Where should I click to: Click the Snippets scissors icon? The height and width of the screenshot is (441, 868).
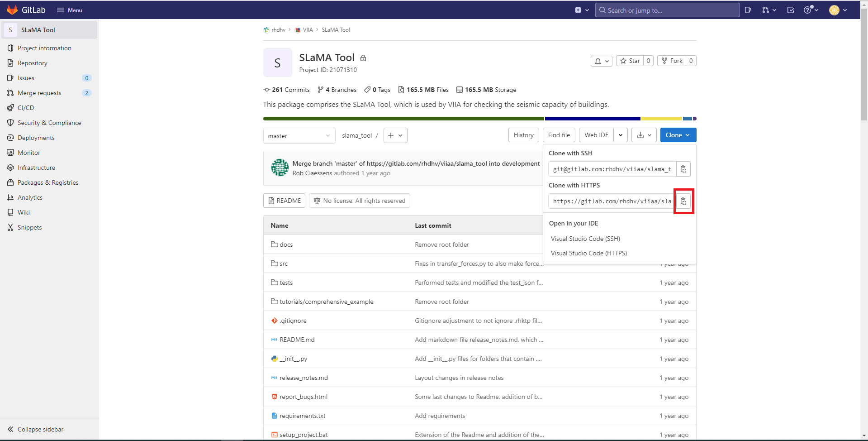pos(10,227)
